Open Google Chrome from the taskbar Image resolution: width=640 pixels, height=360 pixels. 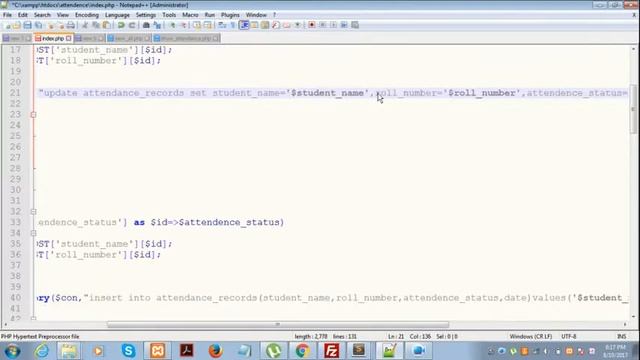tap(302, 351)
